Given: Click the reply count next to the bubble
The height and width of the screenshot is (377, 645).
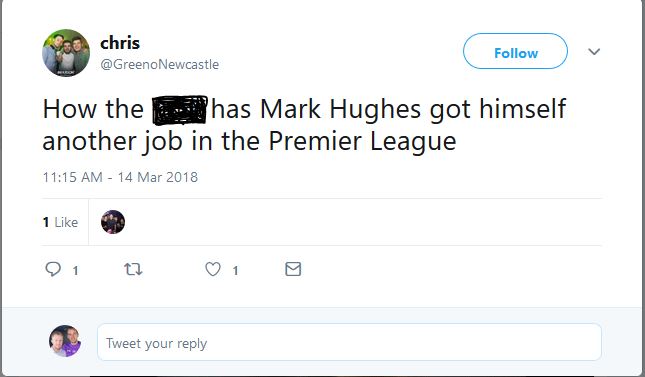Looking at the screenshot, I should [75, 270].
